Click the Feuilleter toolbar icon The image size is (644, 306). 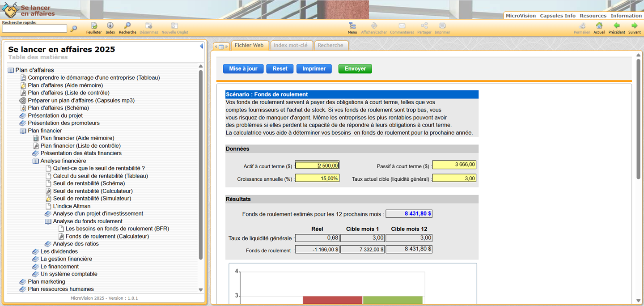tap(94, 26)
